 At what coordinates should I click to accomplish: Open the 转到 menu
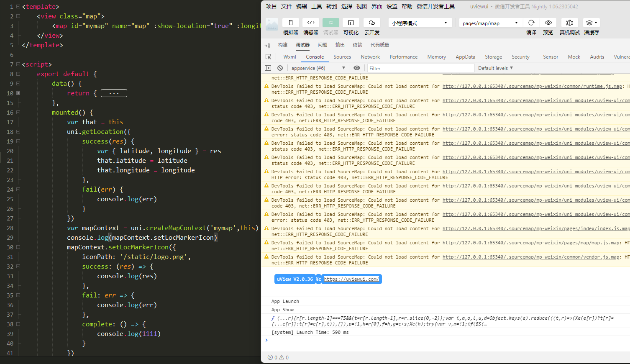pyautogui.click(x=332, y=6)
